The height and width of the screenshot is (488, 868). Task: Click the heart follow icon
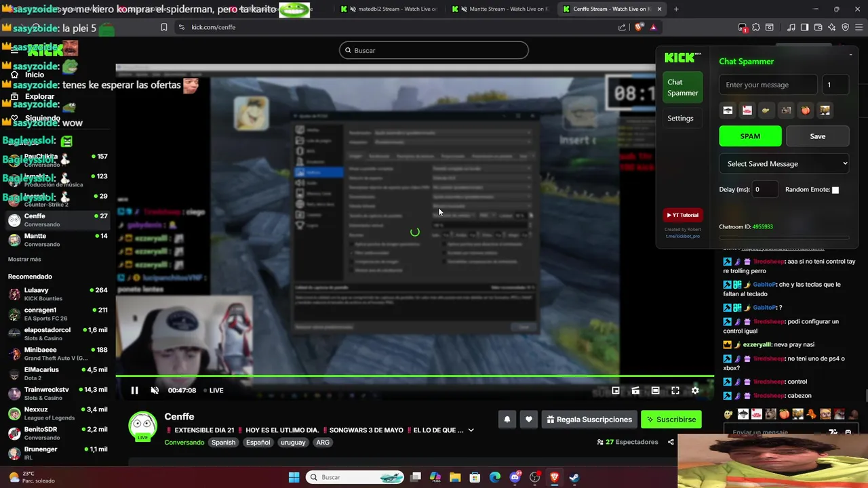click(528, 420)
